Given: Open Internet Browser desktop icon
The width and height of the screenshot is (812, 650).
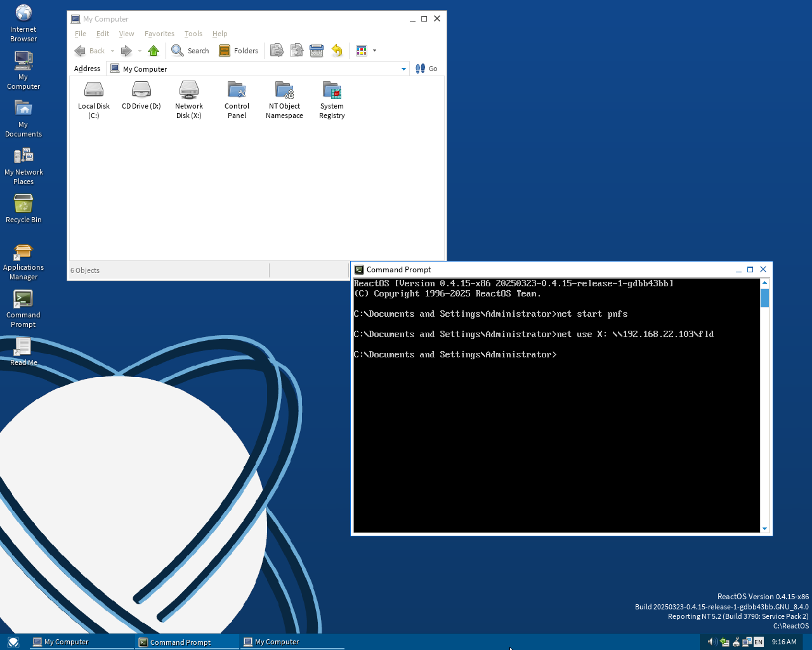Looking at the screenshot, I should point(23,23).
